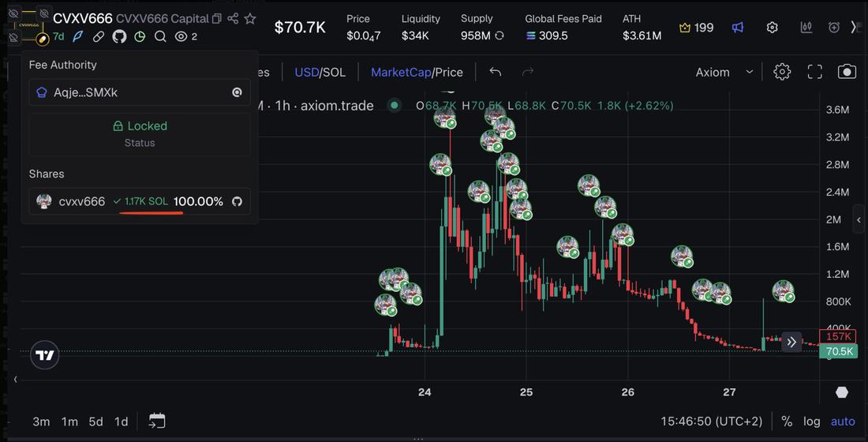Favorite the token with the star icon
The image size is (868, 442).
pyautogui.click(x=250, y=19)
